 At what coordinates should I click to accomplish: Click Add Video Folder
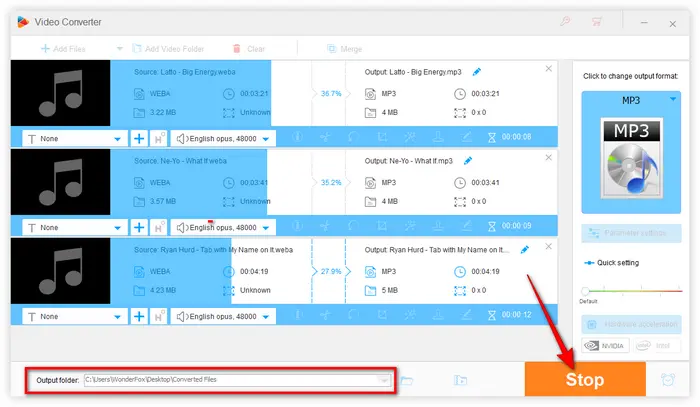[x=168, y=49]
